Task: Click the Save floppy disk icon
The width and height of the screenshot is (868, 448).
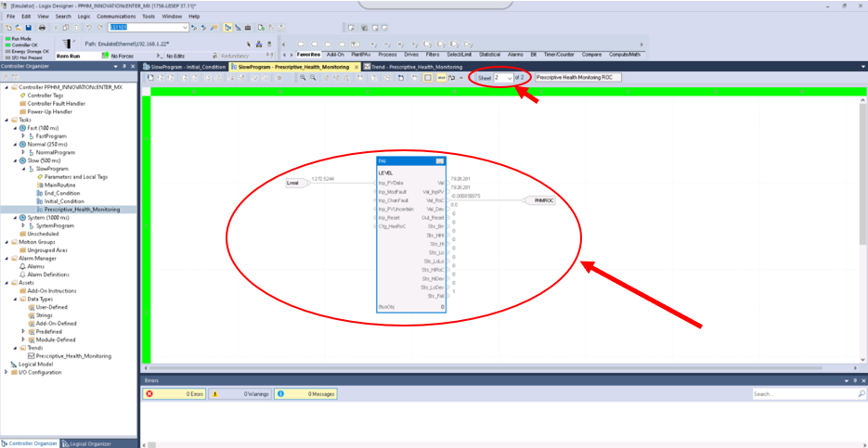Action: tap(29, 28)
